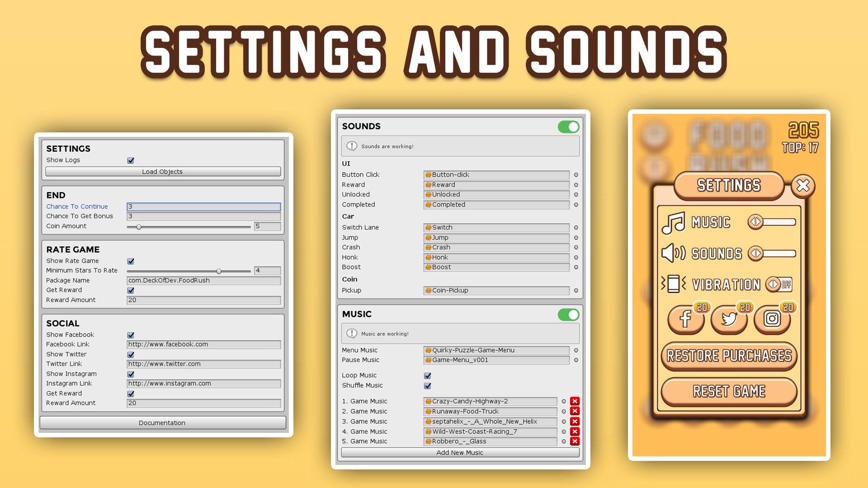Screen dimensions: 868x488
Task: Toggle the SOUNDS green switch off
Action: [x=568, y=127]
